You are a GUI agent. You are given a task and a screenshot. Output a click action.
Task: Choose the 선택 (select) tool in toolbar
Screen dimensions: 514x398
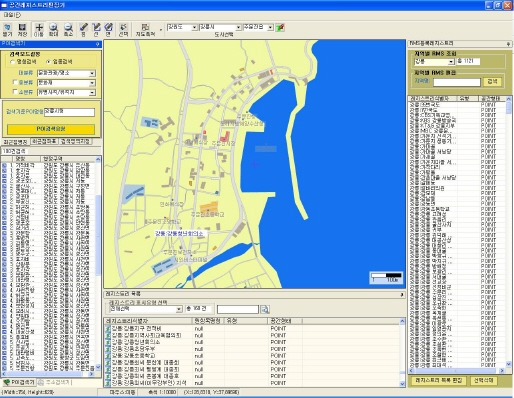tap(123, 30)
